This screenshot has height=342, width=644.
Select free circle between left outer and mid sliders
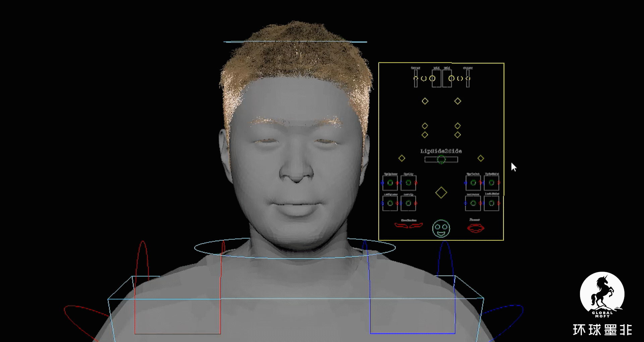tap(424, 78)
